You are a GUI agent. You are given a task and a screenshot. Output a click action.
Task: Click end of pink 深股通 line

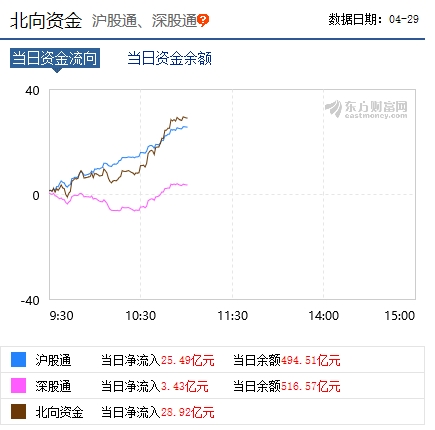(187, 185)
